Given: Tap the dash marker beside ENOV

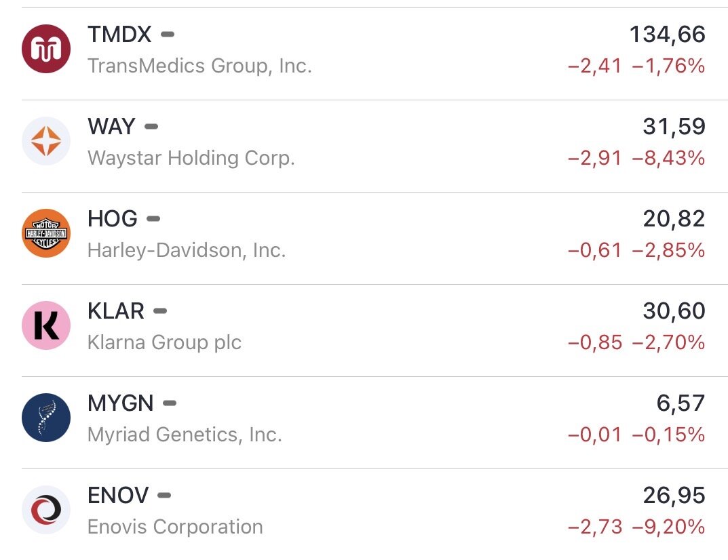Looking at the screenshot, I should tap(164, 496).
